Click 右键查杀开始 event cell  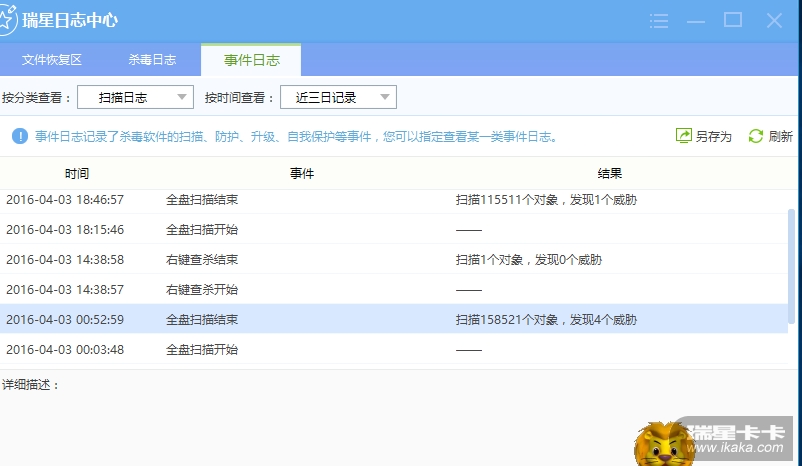click(202, 290)
